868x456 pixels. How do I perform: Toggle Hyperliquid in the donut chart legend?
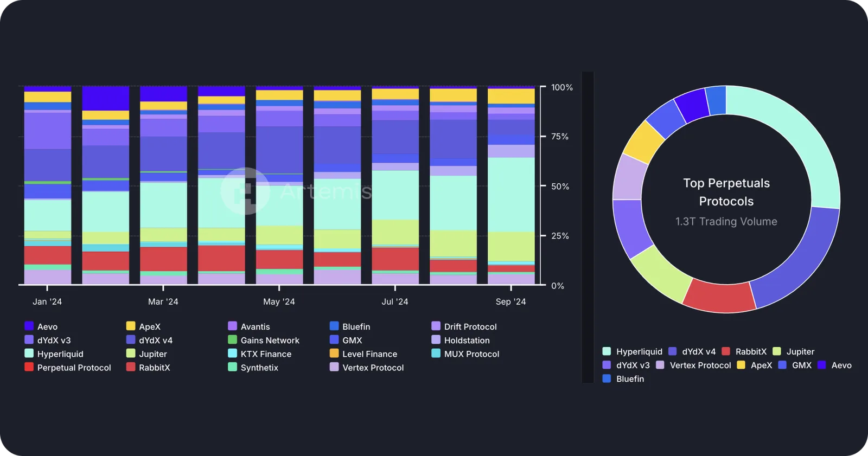(x=633, y=351)
